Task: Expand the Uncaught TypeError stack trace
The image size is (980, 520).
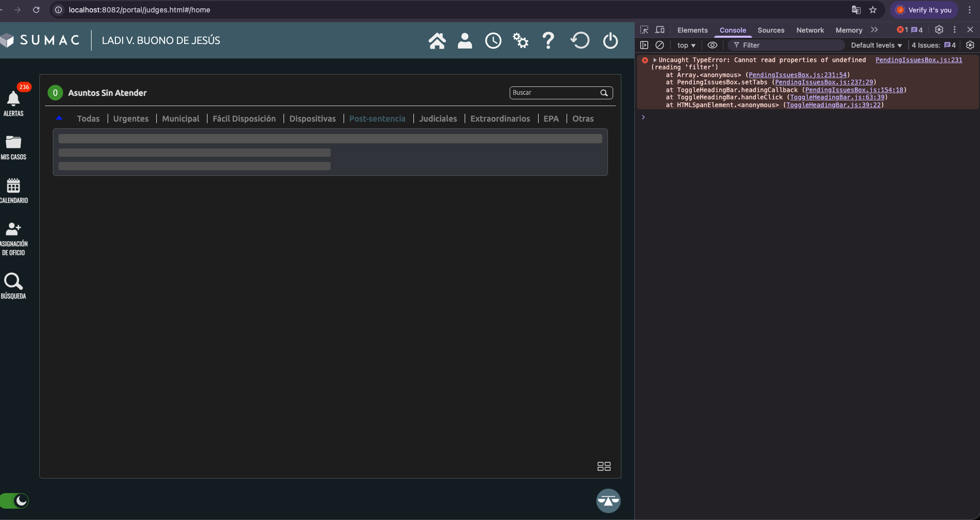Action: tap(655, 60)
